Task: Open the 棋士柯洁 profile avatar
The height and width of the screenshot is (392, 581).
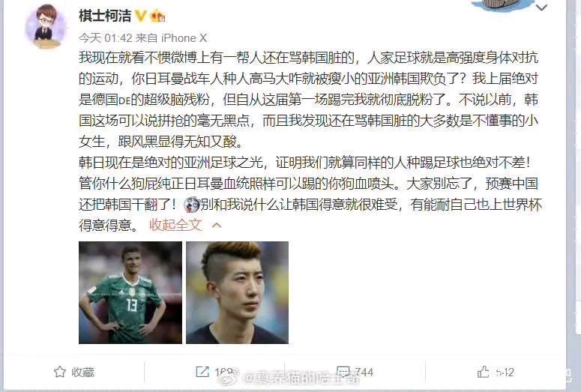Action: (x=46, y=27)
